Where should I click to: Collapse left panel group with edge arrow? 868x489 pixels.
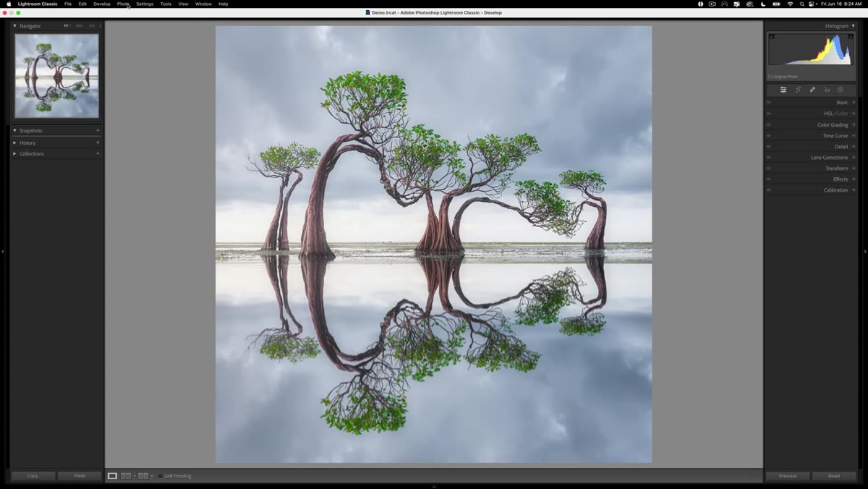pos(2,252)
